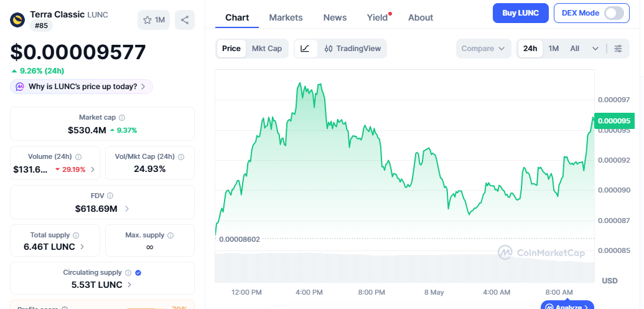
Task: Show Market cap info tooltip icon
Action: coord(122,117)
